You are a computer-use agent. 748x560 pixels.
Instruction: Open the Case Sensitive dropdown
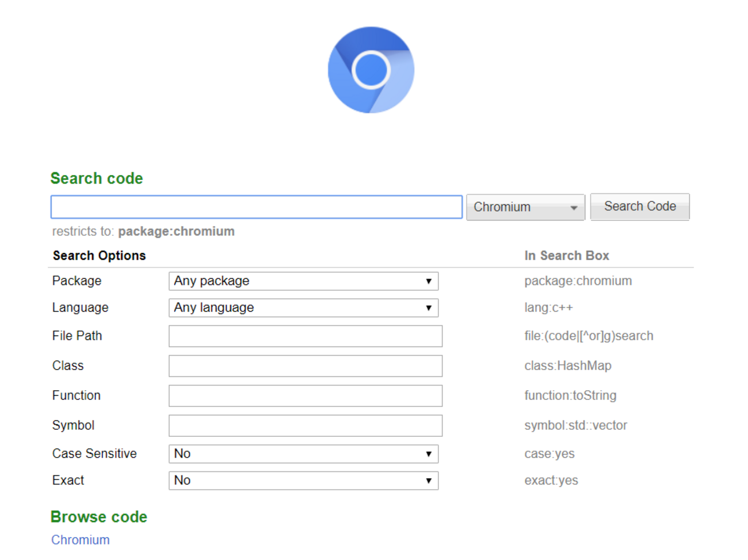point(303,454)
